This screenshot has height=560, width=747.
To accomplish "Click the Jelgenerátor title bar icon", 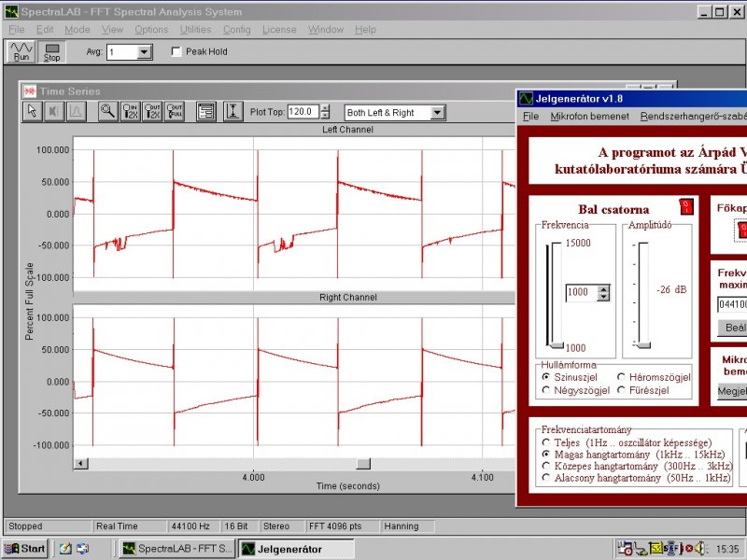I will [526, 99].
